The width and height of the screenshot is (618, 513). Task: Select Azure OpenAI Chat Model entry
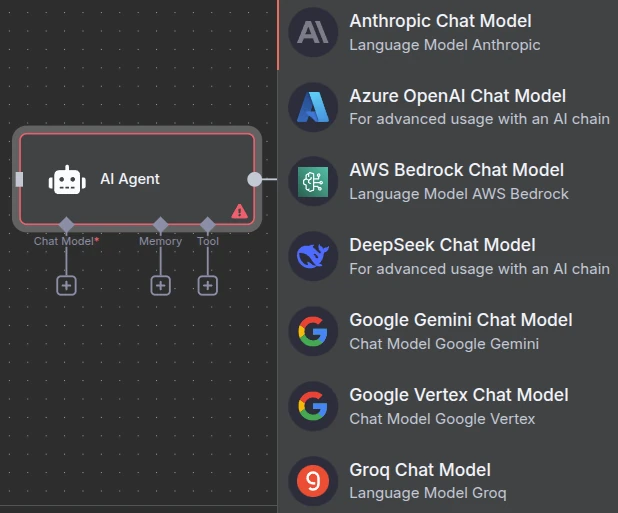click(x=448, y=107)
